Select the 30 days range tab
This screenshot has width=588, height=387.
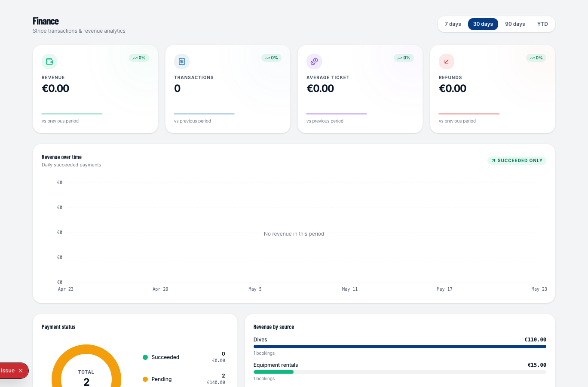[483, 24]
